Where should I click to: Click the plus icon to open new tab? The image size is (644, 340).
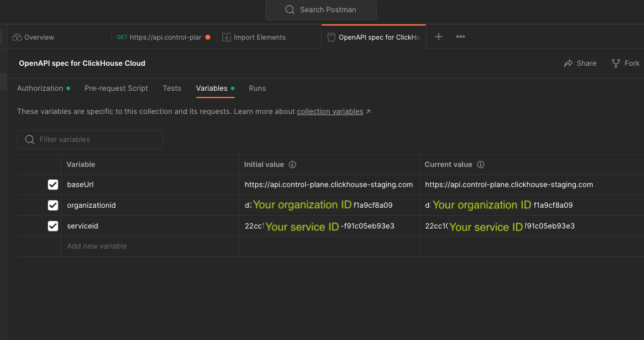[438, 37]
